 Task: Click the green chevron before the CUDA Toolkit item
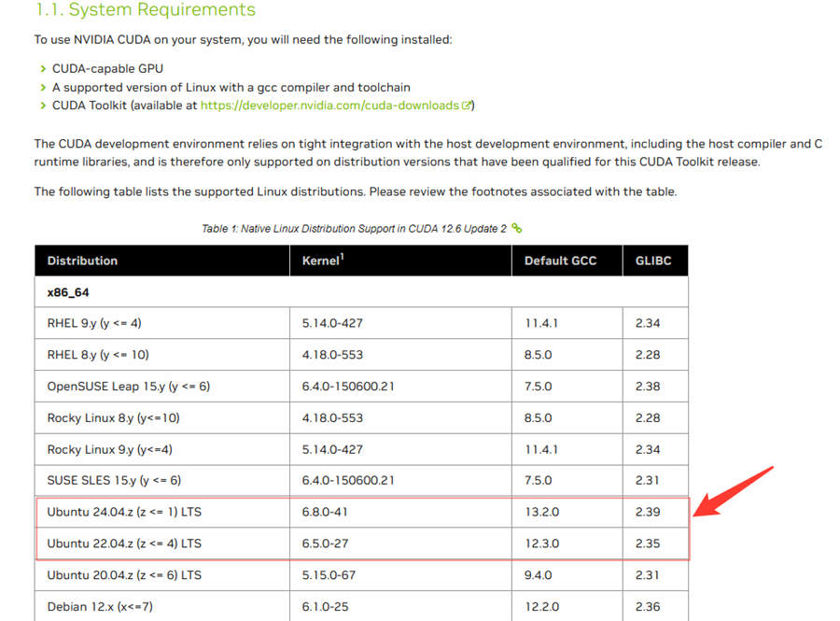(43, 106)
